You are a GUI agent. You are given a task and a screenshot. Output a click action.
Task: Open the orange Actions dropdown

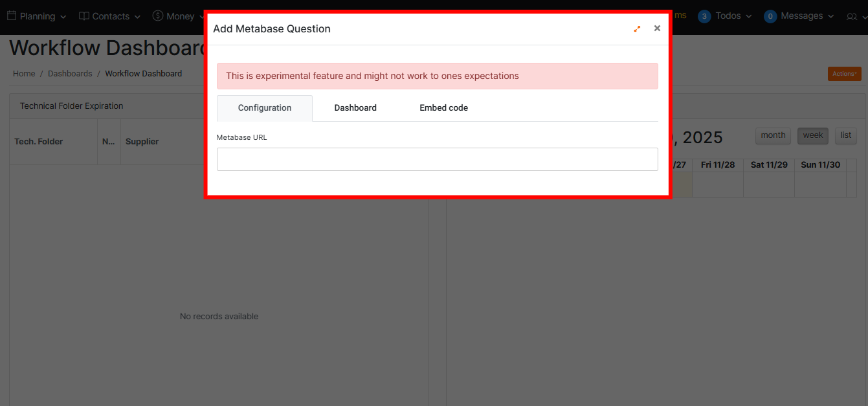[844, 74]
